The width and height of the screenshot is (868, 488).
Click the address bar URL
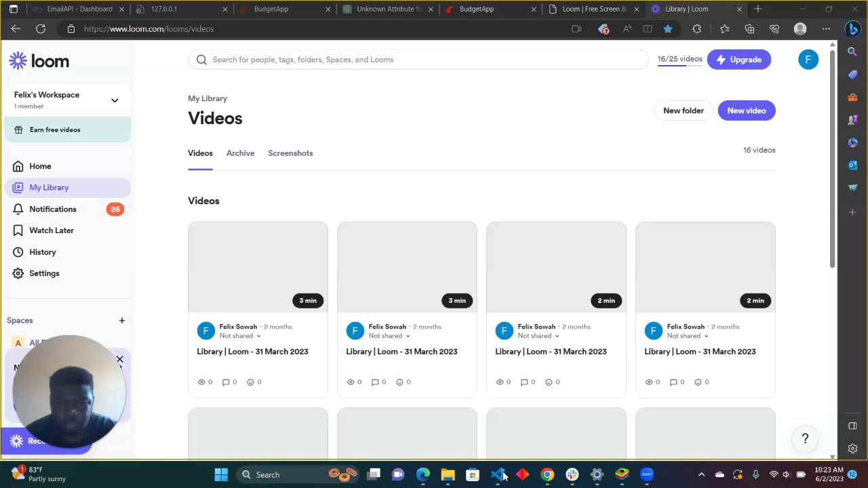(149, 29)
